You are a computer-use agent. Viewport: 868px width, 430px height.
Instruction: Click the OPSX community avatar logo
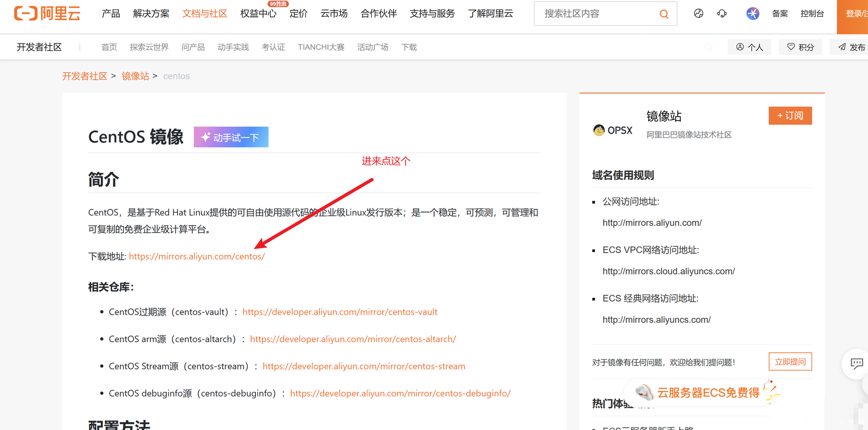coord(613,130)
